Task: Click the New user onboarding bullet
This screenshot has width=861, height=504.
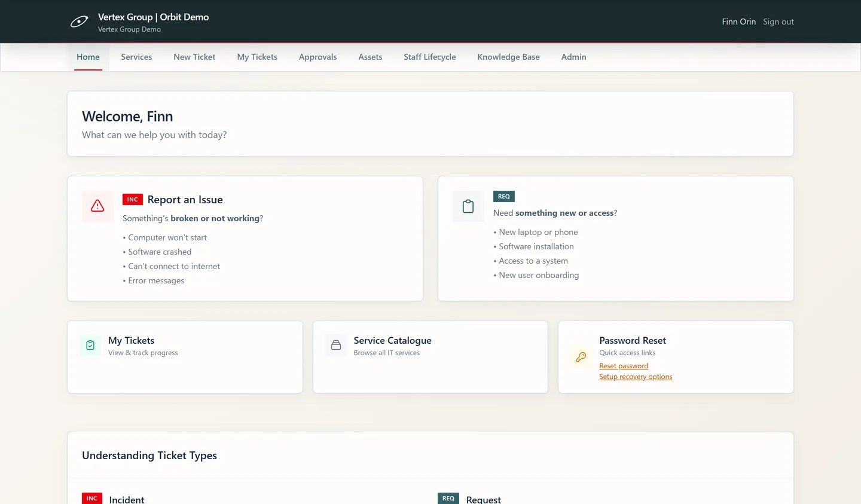Action: 536,275
